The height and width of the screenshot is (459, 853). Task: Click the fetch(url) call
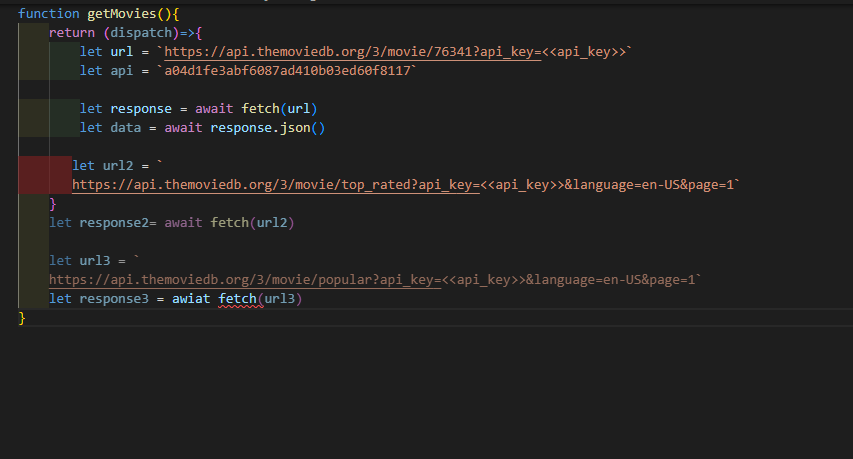[279, 109]
